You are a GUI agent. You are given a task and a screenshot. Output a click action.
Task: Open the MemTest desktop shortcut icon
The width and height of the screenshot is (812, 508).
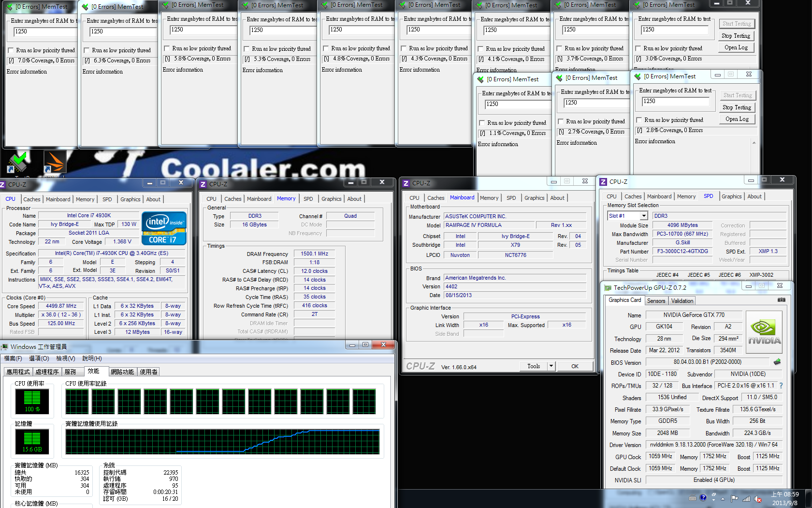click(x=17, y=163)
